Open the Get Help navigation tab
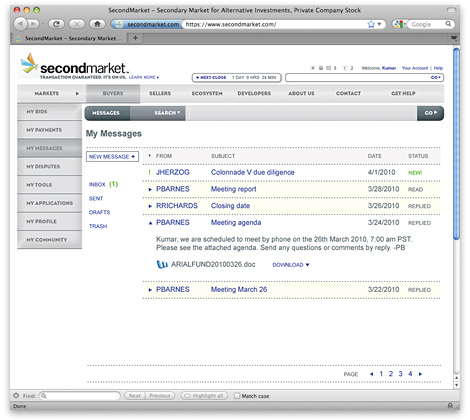The height and width of the screenshot is (420, 470). pyautogui.click(x=403, y=93)
